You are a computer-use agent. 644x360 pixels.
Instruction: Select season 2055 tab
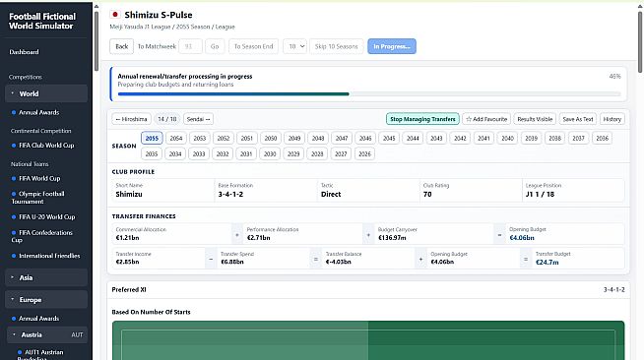(x=152, y=138)
